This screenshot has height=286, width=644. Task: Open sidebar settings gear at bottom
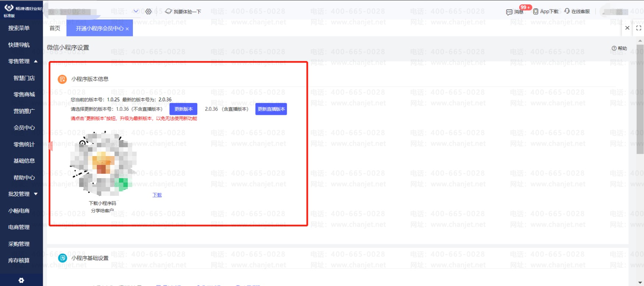21,280
